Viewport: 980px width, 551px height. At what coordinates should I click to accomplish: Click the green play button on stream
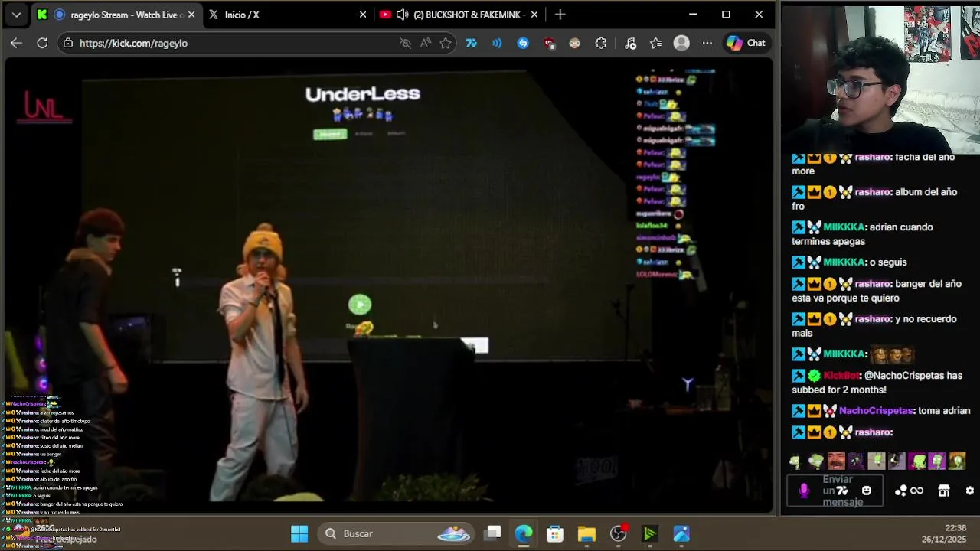click(x=360, y=305)
